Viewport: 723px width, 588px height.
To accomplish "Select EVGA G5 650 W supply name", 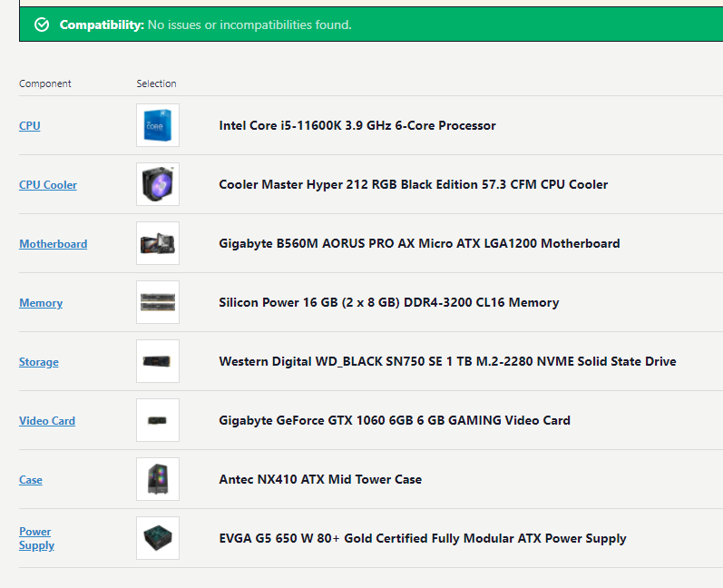I will (423, 539).
